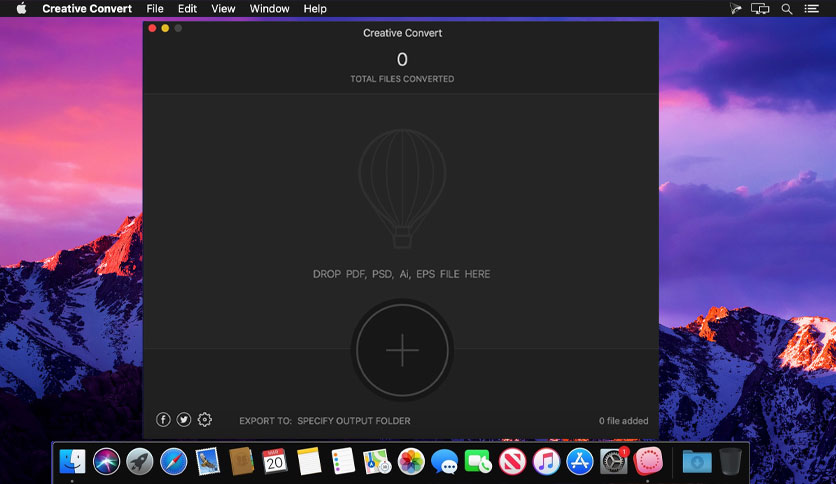Open the File menu

(155, 9)
